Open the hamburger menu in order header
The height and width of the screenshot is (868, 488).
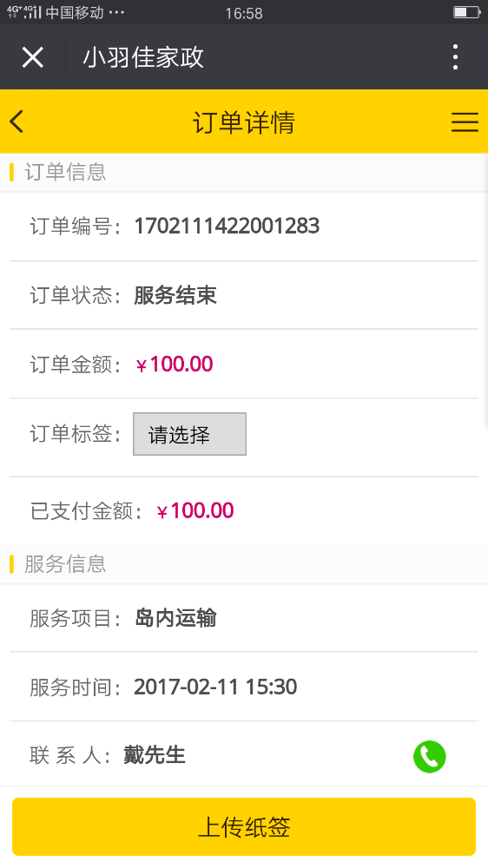coord(465,122)
